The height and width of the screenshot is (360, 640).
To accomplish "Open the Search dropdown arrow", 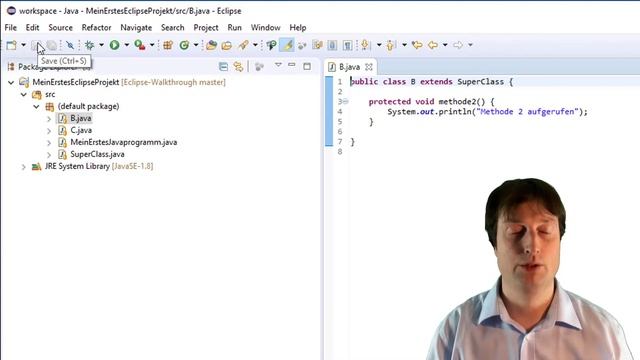I will pos(255,45).
